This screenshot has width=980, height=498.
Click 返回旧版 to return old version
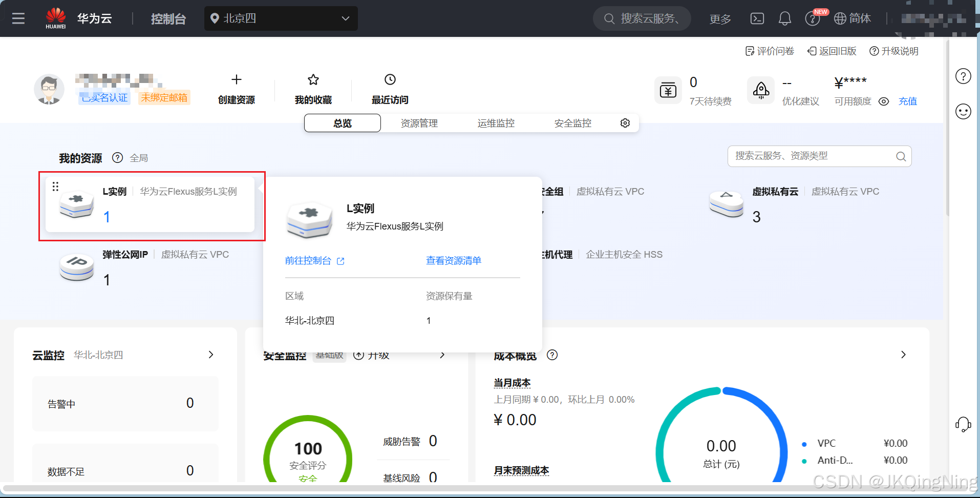point(832,51)
